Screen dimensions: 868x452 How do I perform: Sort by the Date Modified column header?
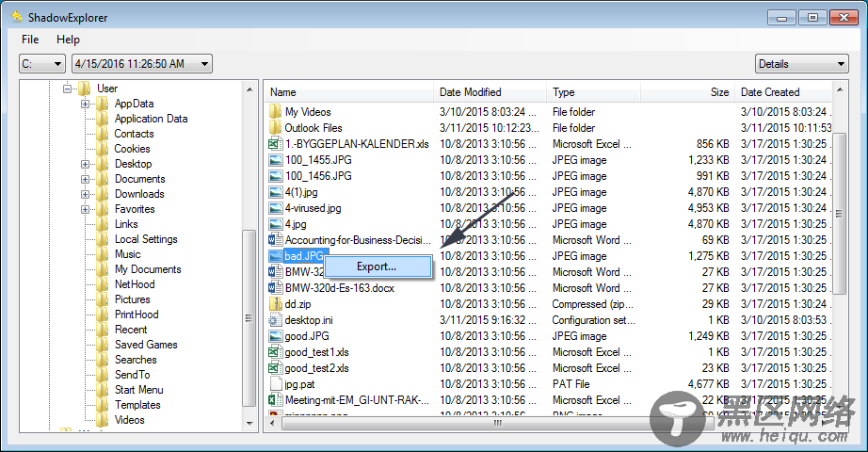coord(490,92)
